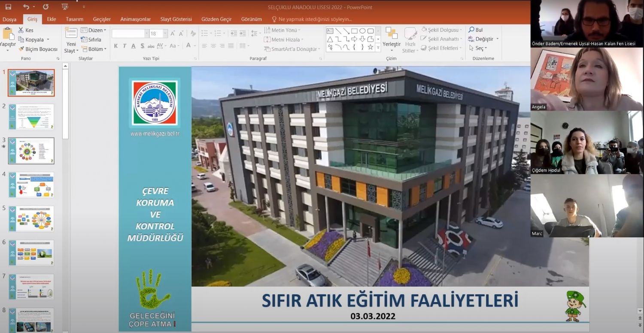The image size is (644, 333).
Task: Select slide 3 thumbnail in slide panel
Action: pos(31,151)
